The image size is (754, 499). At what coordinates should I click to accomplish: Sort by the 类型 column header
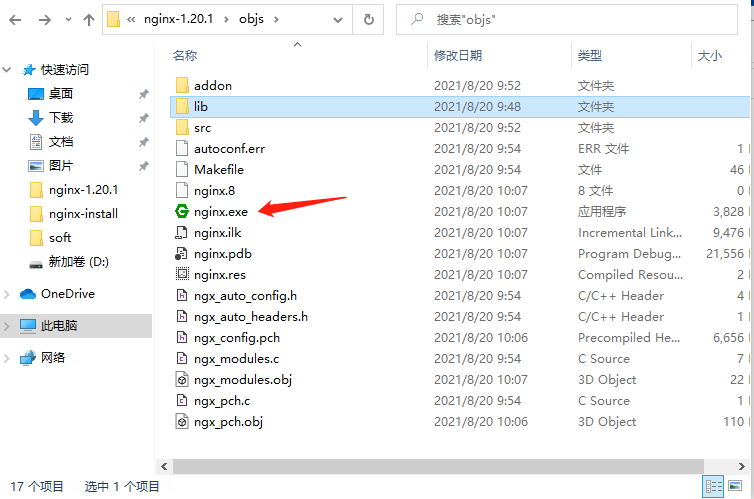590,56
